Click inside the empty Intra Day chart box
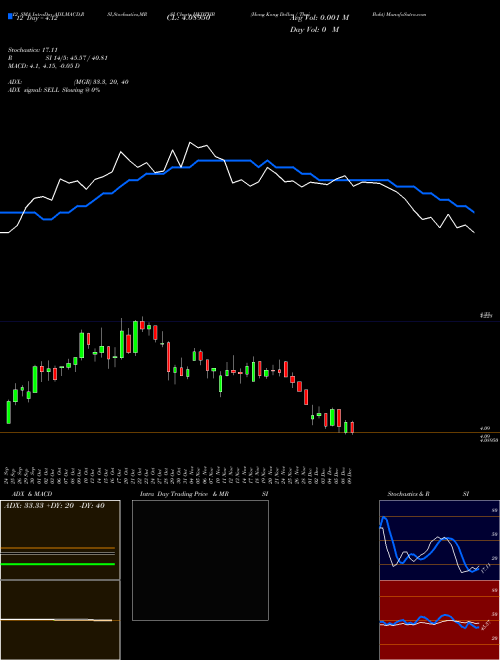The image size is (500, 660). (x=200, y=560)
